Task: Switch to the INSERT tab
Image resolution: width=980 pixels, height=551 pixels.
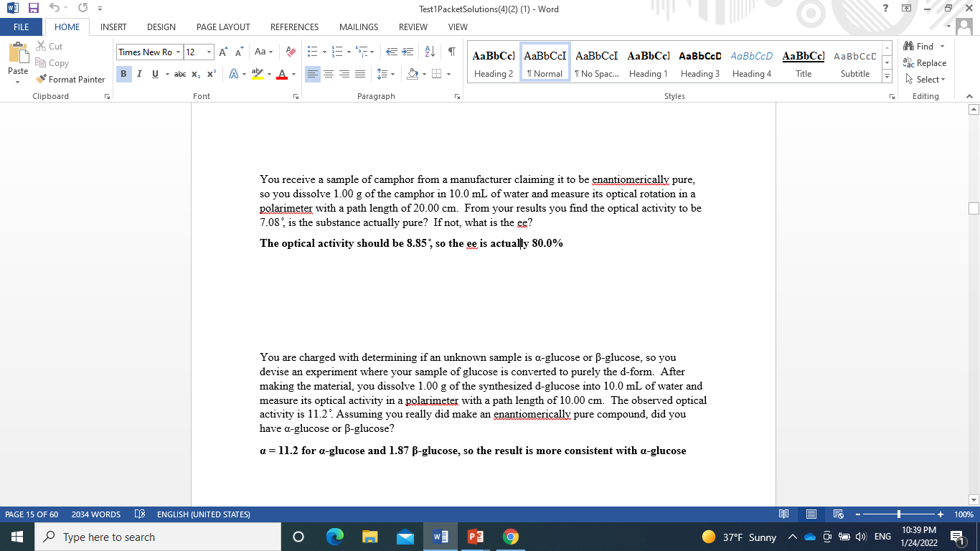Action: tap(113, 27)
